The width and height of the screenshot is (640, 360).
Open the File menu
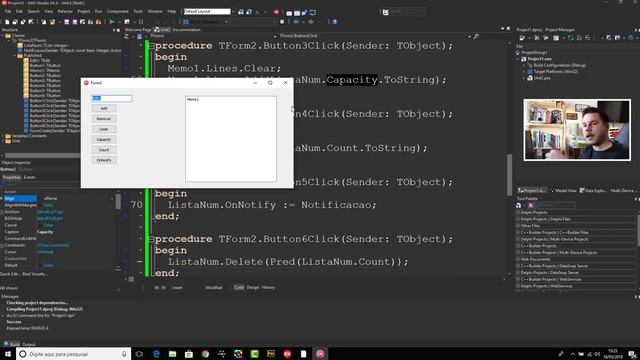8,11
